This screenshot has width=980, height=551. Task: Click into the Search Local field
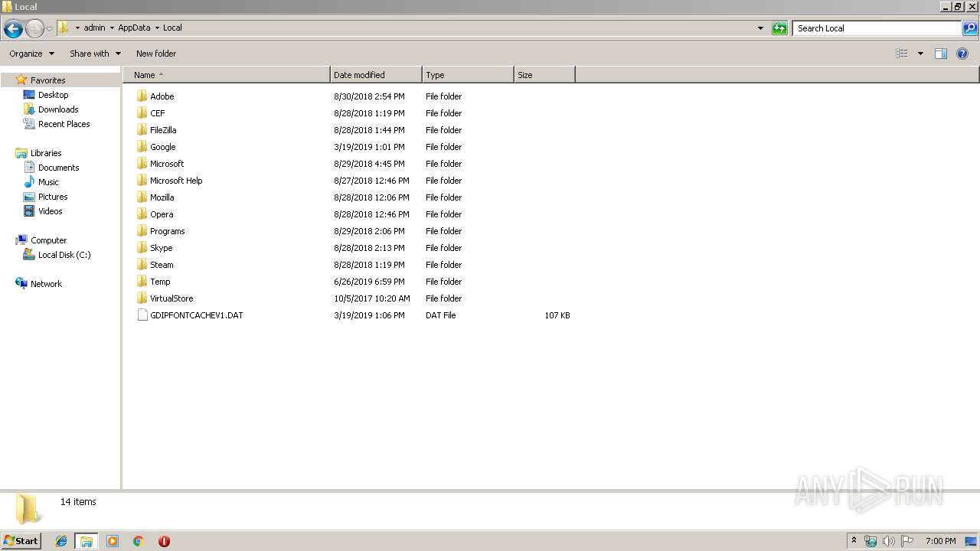point(877,28)
